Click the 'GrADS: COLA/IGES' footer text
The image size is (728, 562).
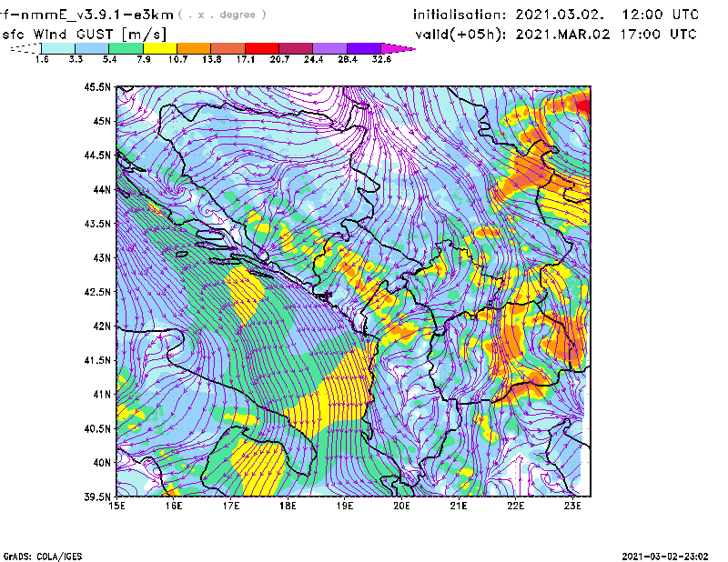(x=43, y=557)
